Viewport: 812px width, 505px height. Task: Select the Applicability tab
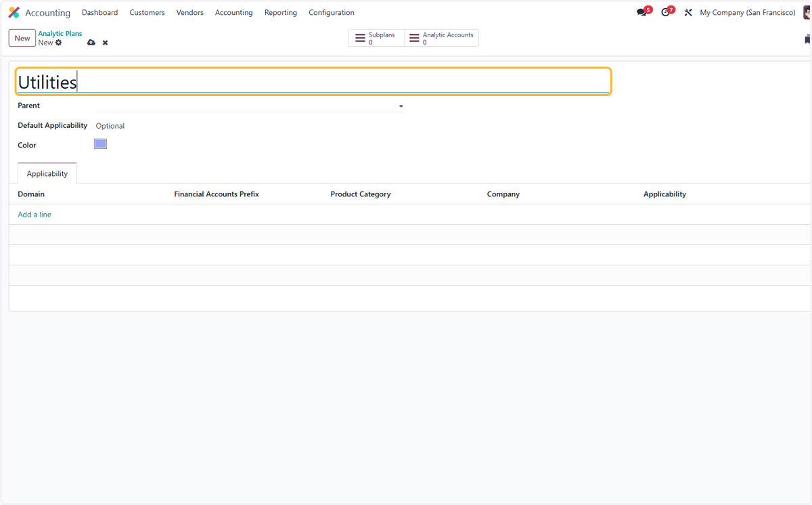click(x=47, y=173)
